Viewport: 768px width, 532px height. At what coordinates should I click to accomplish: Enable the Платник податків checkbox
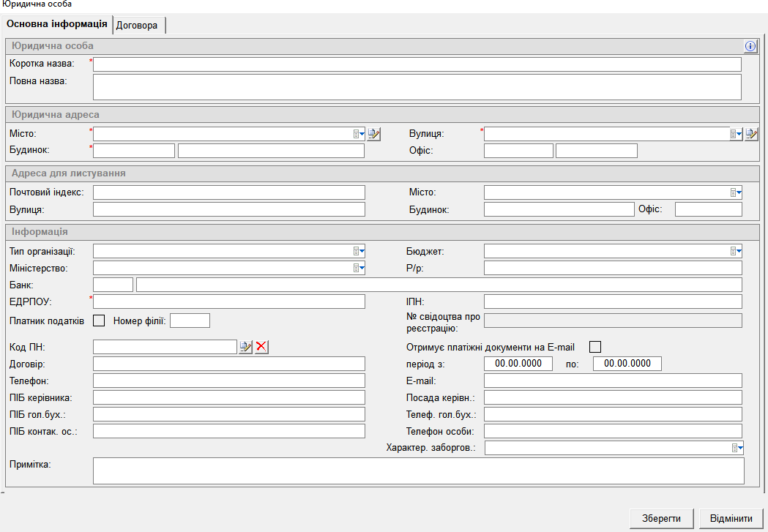[99, 320]
